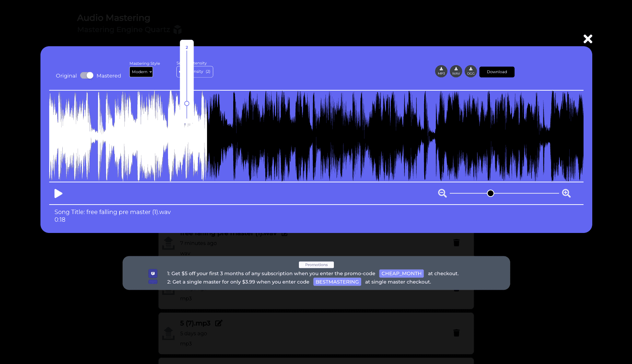The height and width of the screenshot is (364, 632).
Task: Download the master as WAV
Action: tap(456, 71)
